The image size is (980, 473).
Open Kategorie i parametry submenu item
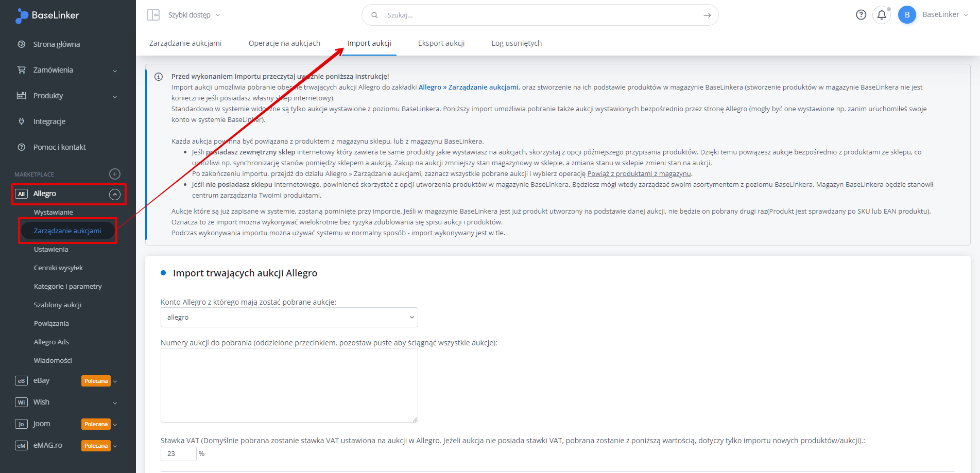(x=68, y=286)
